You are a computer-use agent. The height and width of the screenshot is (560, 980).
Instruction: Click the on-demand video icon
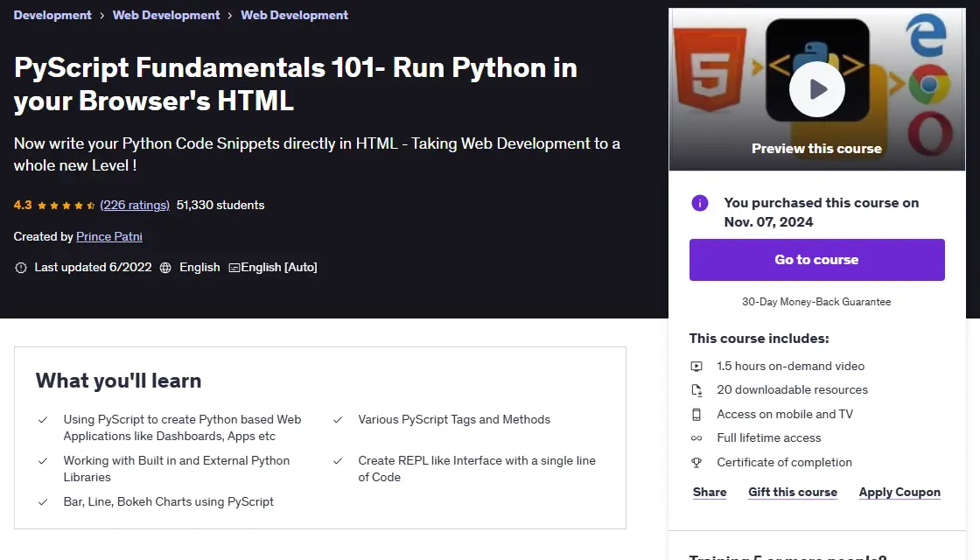(696, 367)
